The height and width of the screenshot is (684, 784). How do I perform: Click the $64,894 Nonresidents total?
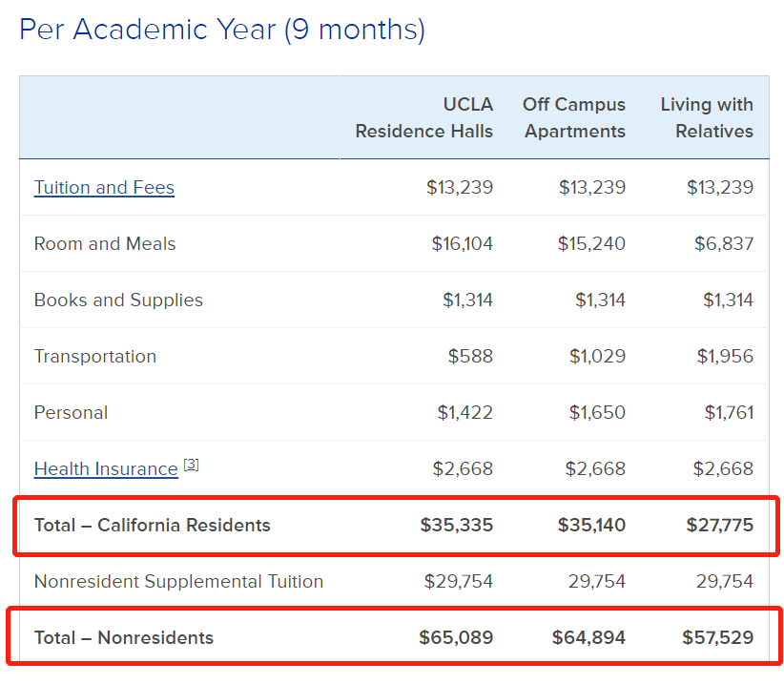(588, 637)
